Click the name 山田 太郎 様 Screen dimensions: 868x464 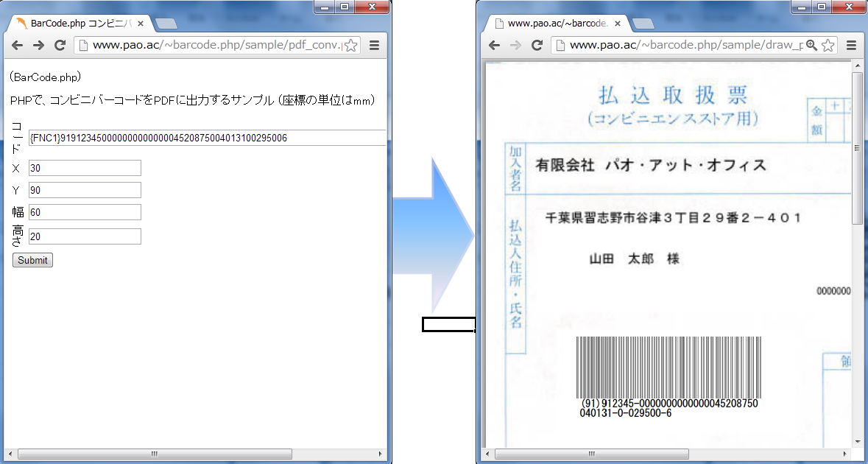pos(635,259)
